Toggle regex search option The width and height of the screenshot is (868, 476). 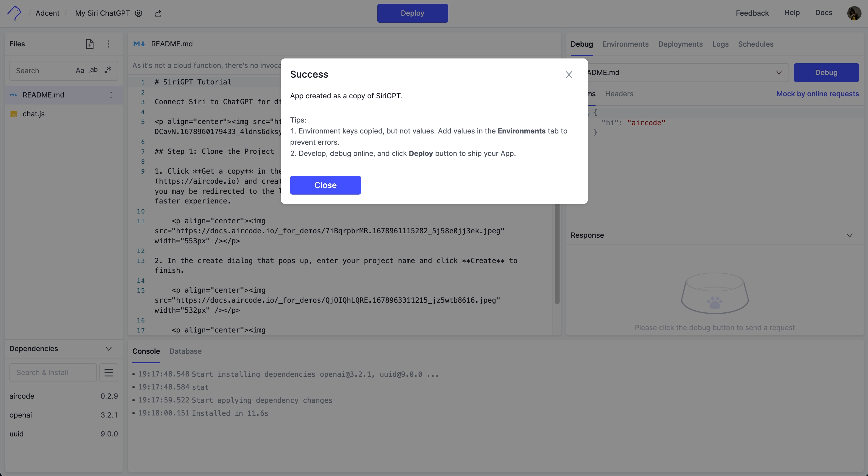pyautogui.click(x=108, y=70)
